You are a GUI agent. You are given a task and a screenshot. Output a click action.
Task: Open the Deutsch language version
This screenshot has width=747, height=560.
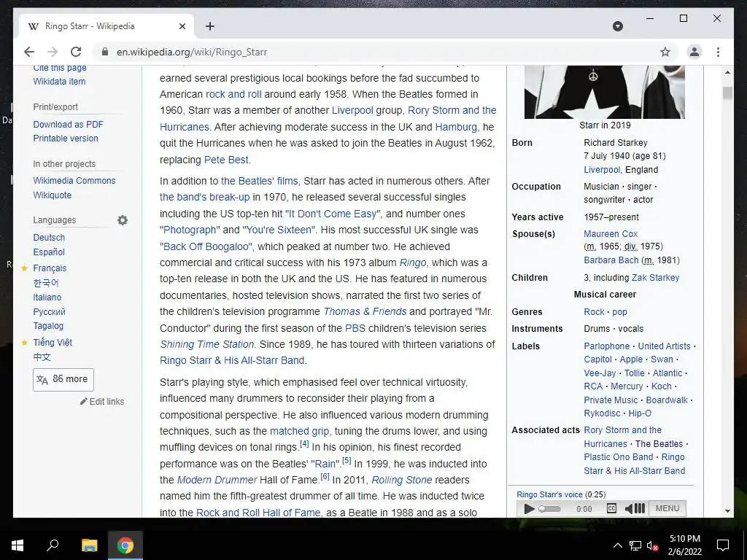[x=49, y=237]
